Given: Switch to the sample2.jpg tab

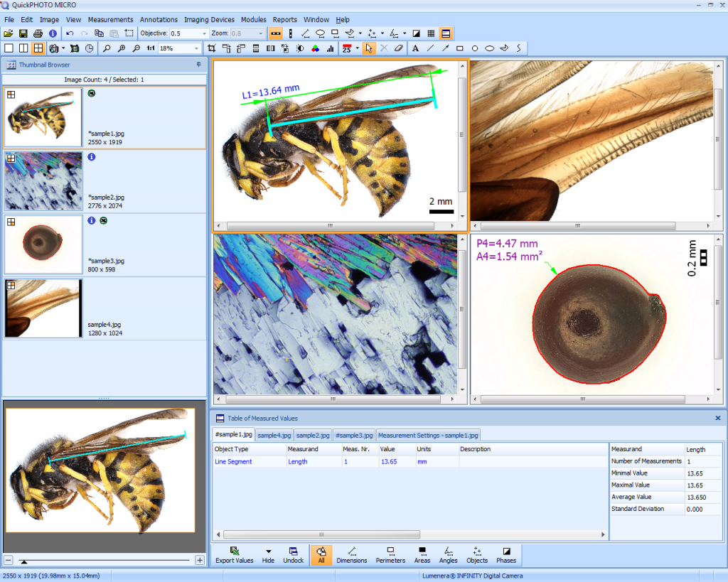Looking at the screenshot, I should [x=314, y=435].
